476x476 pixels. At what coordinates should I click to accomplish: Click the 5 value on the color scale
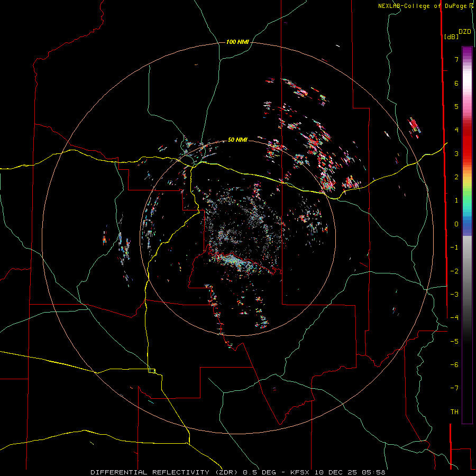pyautogui.click(x=456, y=106)
